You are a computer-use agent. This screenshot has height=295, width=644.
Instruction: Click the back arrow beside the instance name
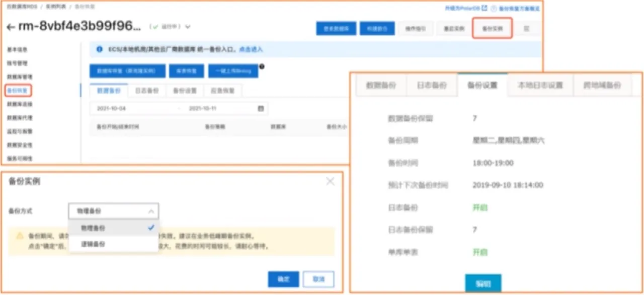(11, 27)
